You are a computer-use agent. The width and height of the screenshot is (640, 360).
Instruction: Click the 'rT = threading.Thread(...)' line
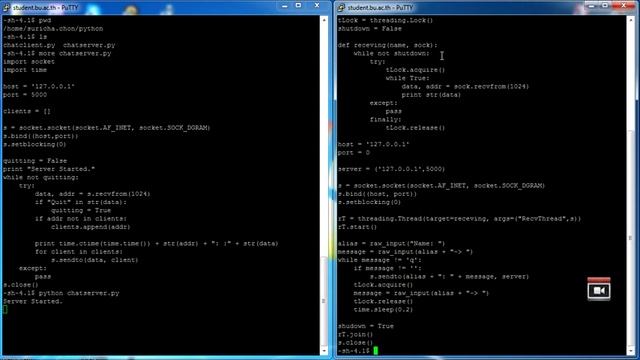tap(459, 219)
